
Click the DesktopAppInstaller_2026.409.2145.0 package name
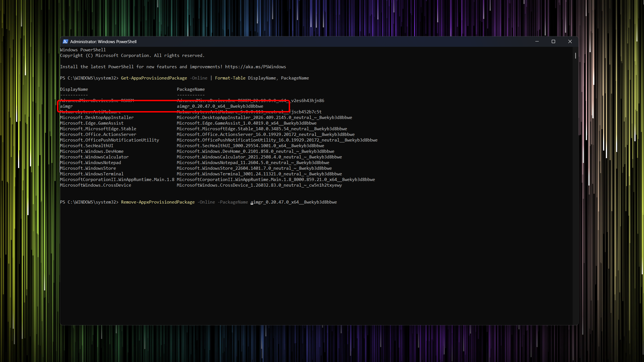(264, 118)
